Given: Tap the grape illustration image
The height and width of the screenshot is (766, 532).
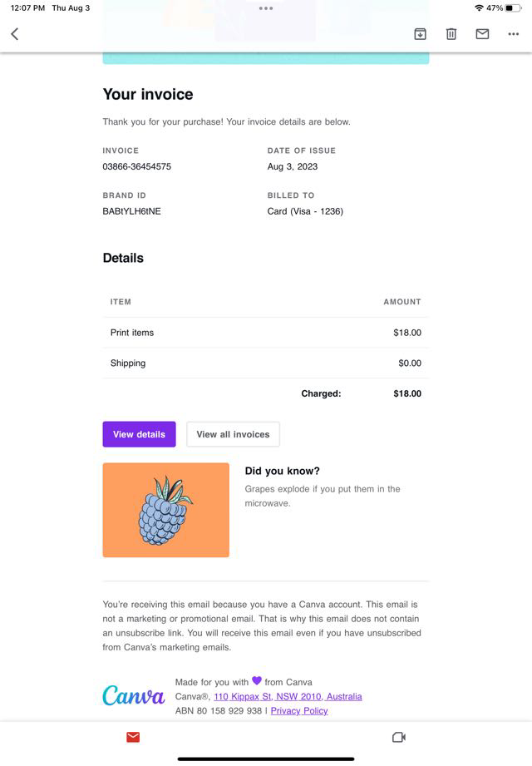Looking at the screenshot, I should tap(166, 510).
